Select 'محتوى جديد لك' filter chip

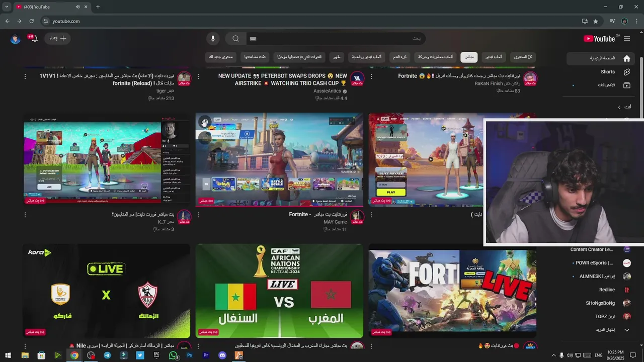pos(221,57)
